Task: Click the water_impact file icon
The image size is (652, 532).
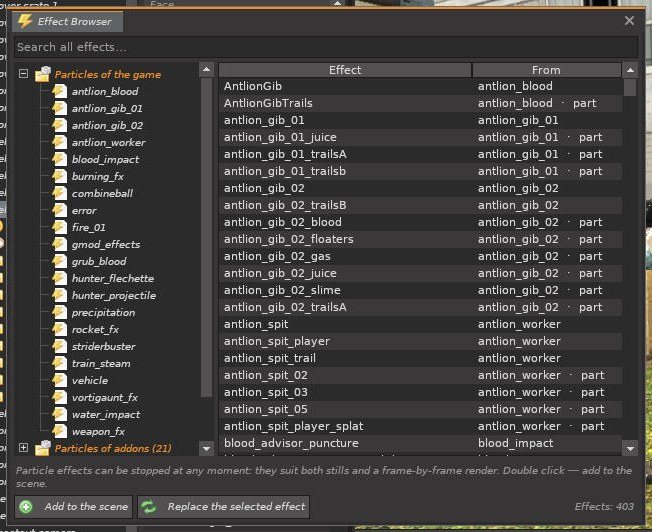Action: point(59,415)
